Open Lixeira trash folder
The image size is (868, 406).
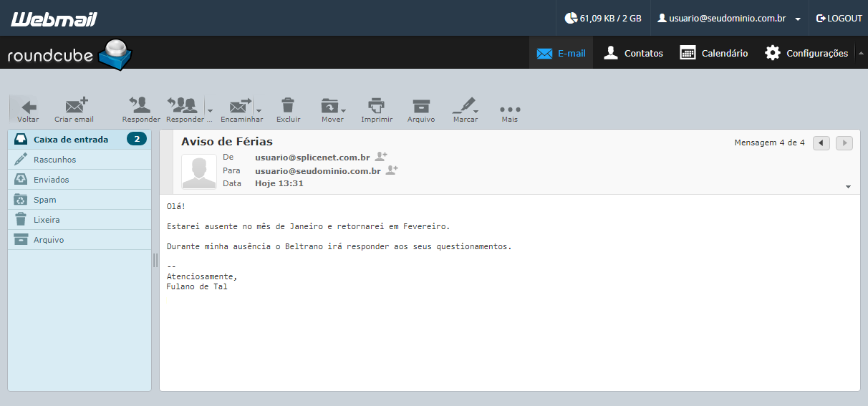79,220
